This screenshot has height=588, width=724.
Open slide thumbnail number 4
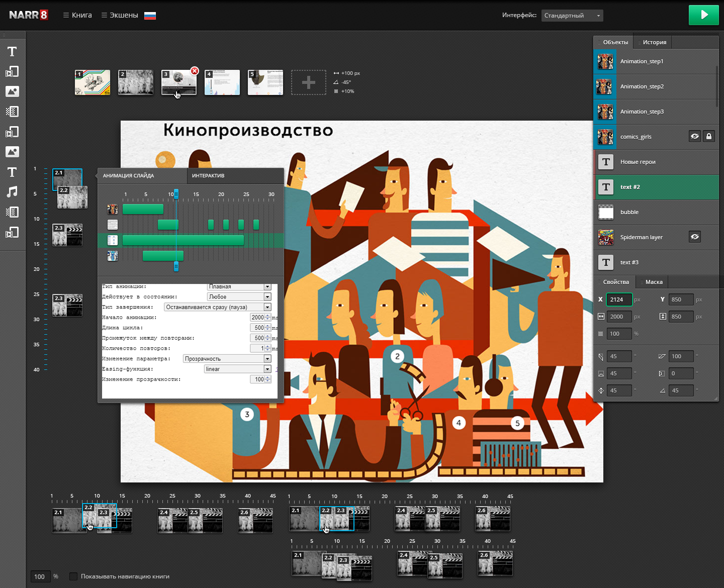pos(222,82)
